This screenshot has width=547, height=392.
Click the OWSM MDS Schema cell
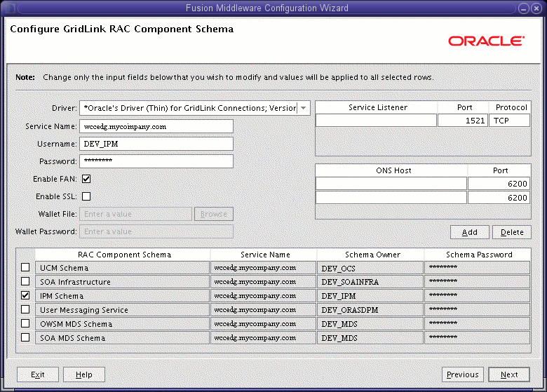coord(123,324)
